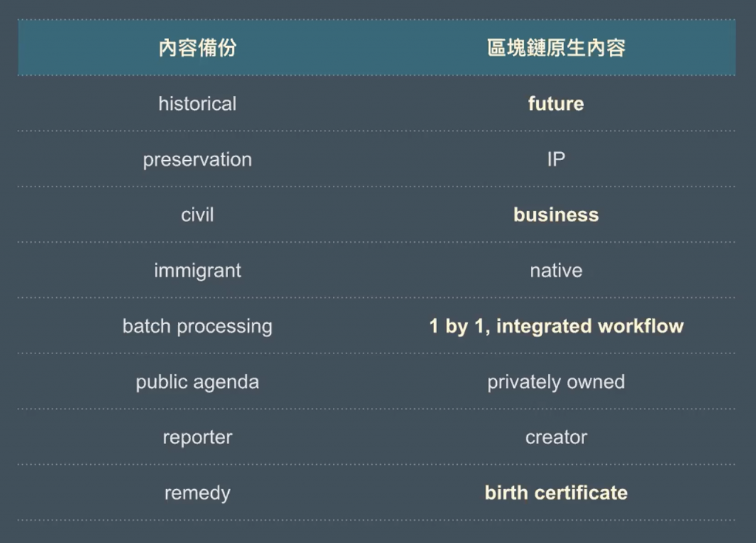Image resolution: width=756 pixels, height=543 pixels.
Task: Click the 區塊鏈原生內容 column header
Action: pos(556,48)
